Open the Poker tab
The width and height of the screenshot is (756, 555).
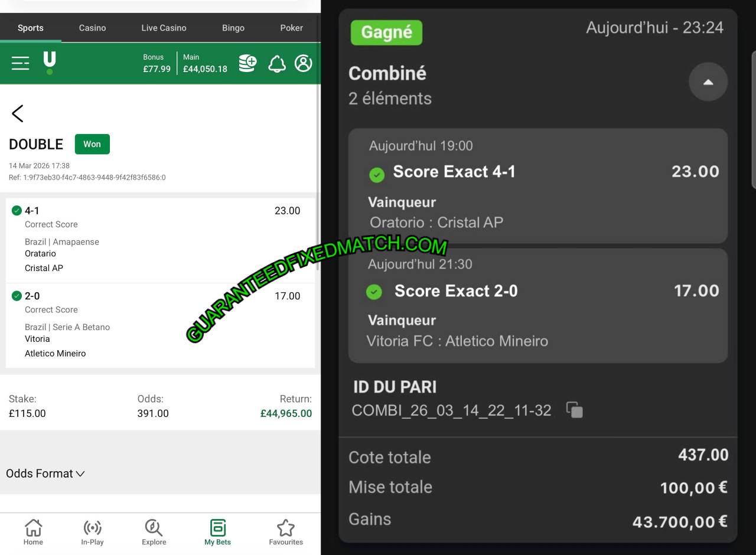(291, 28)
